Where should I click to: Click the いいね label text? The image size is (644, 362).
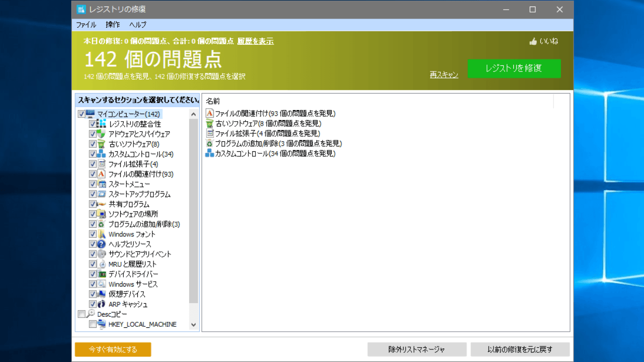[549, 41]
